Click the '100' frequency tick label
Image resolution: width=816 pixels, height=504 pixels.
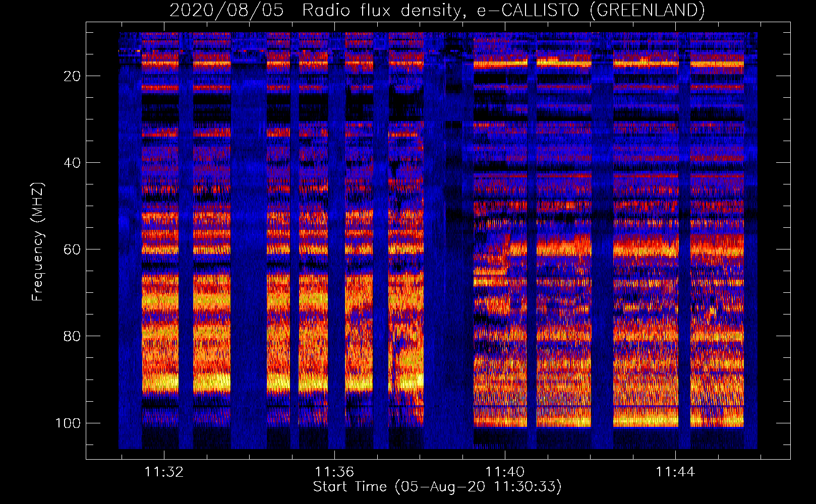point(68,423)
